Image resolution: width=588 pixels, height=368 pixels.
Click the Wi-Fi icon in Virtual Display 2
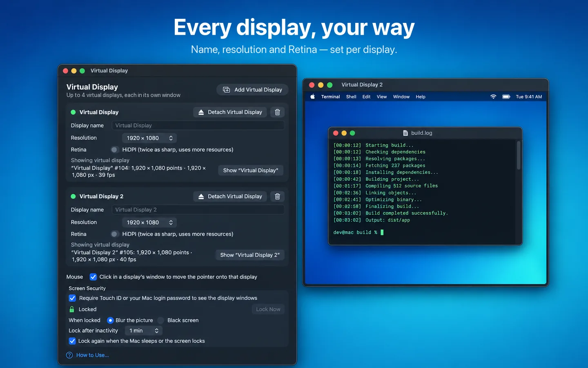click(493, 97)
